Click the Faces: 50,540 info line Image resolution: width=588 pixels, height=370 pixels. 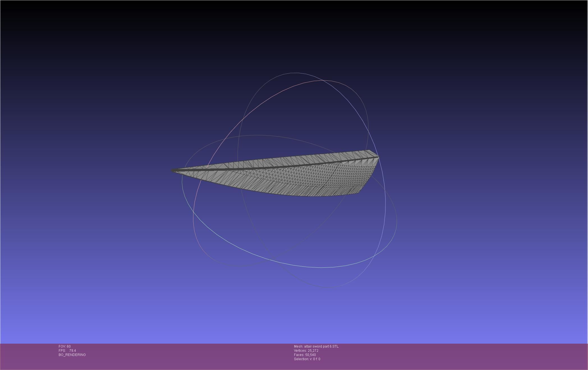point(305,355)
